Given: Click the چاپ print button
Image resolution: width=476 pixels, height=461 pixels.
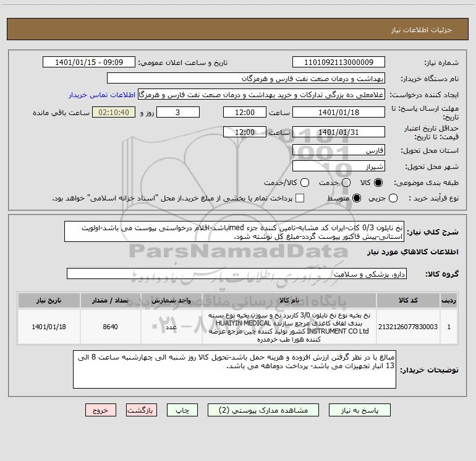Looking at the screenshot, I should [182, 410].
